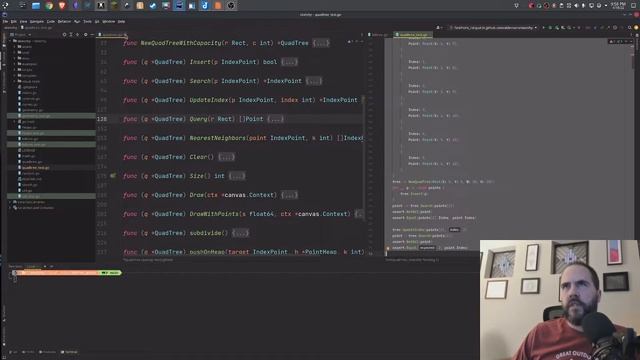This screenshot has width=640, height=360.
Task: Click the volume icon in system tray
Action: coord(576,5)
